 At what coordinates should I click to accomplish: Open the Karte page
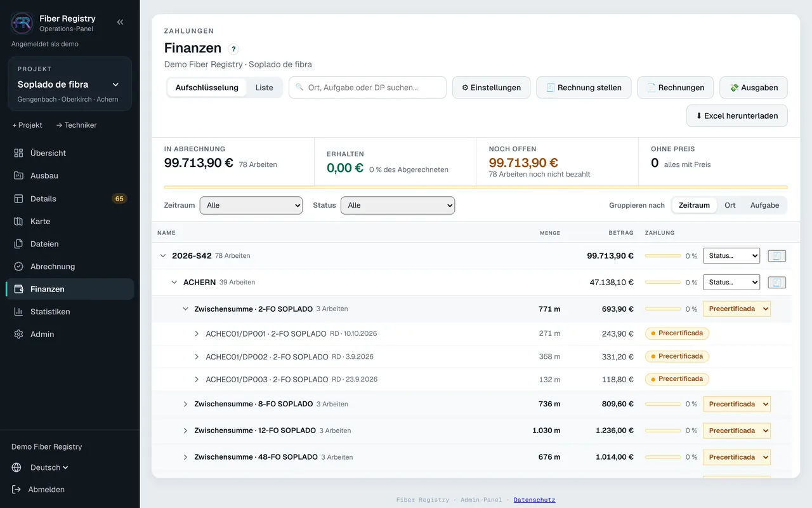pos(70,222)
